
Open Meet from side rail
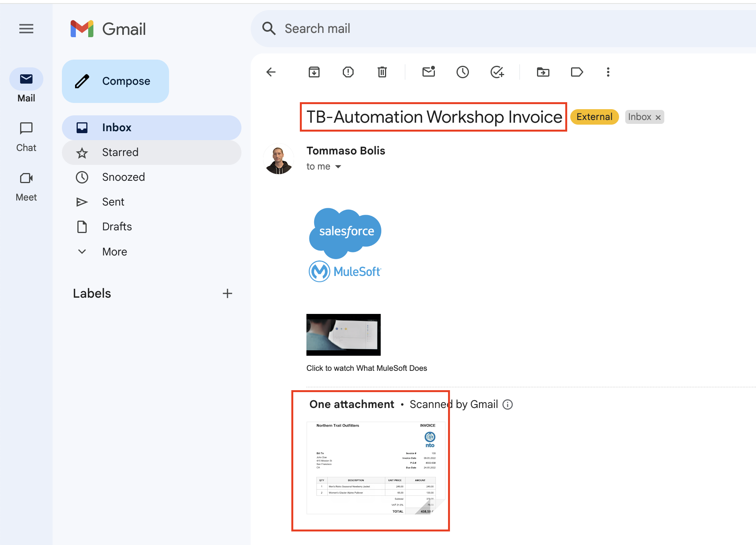pyautogui.click(x=26, y=187)
